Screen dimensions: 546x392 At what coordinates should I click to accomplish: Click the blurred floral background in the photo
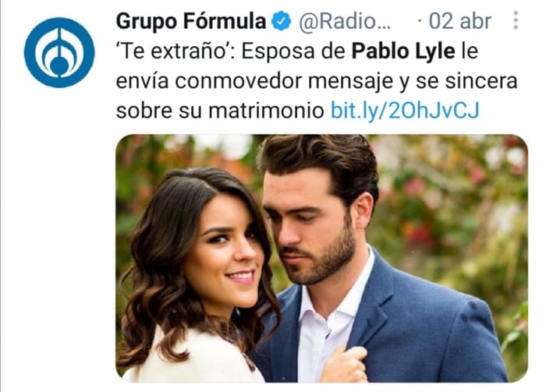click(452, 209)
